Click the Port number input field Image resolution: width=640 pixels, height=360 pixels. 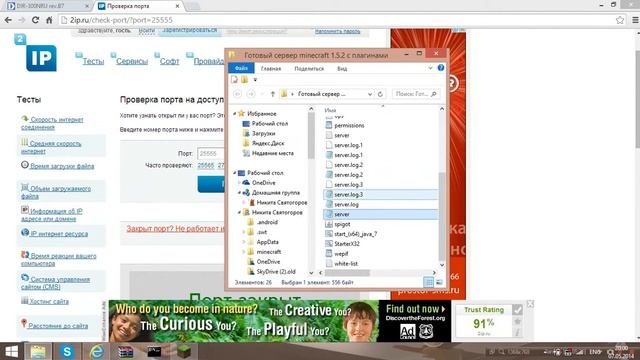click(211, 153)
